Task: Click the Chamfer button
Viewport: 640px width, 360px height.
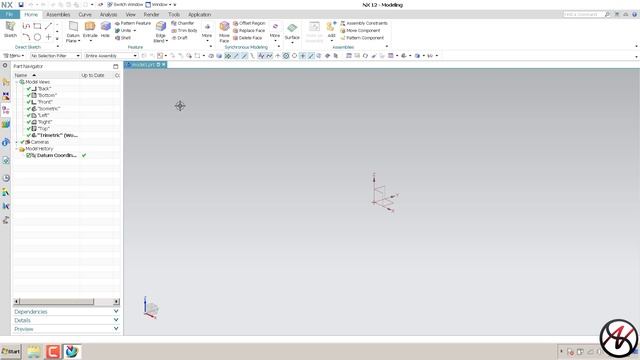Action: pyautogui.click(x=183, y=23)
